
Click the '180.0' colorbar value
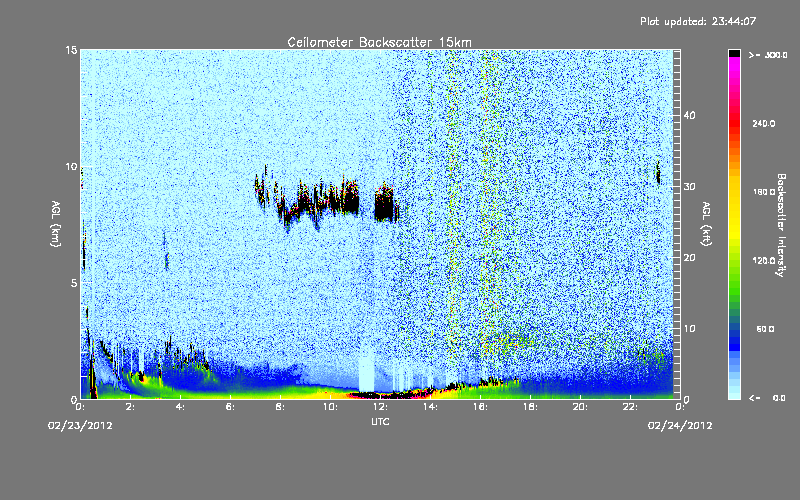[764, 192]
